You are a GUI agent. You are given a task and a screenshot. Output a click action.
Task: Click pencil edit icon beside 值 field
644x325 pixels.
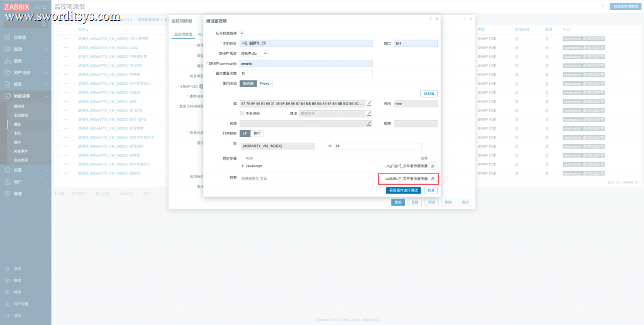[x=369, y=103]
